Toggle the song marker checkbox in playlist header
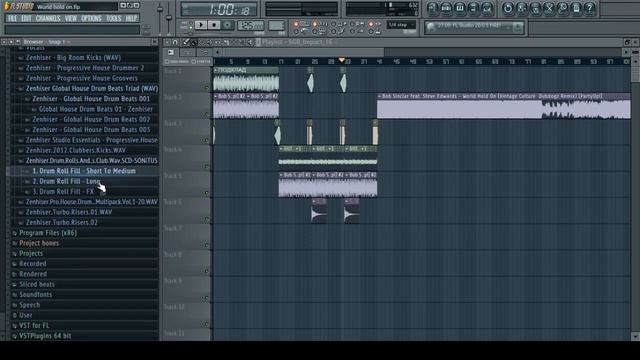 167,62
